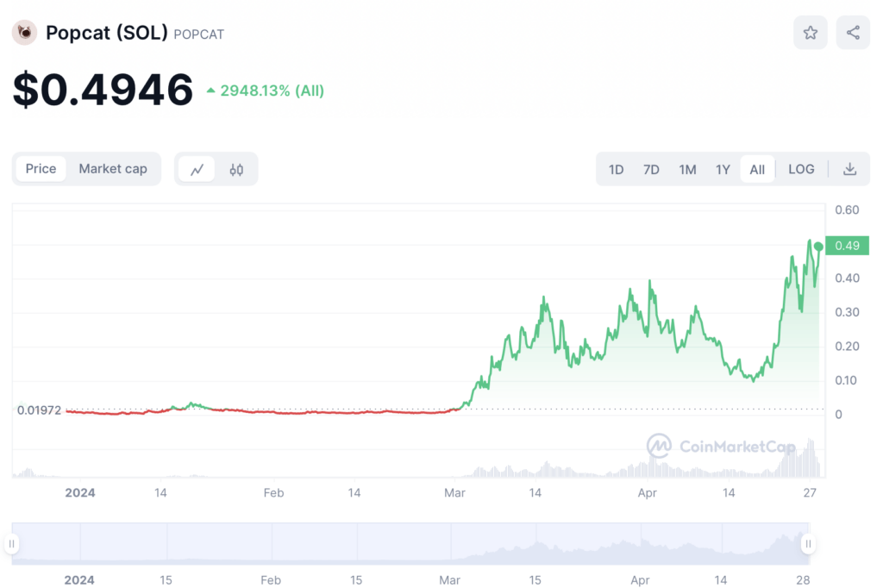Select the 7D time range
The width and height of the screenshot is (883, 588).
(651, 169)
